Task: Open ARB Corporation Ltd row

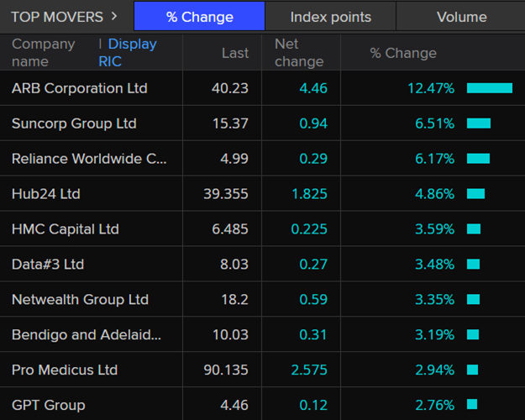Action: (262, 88)
